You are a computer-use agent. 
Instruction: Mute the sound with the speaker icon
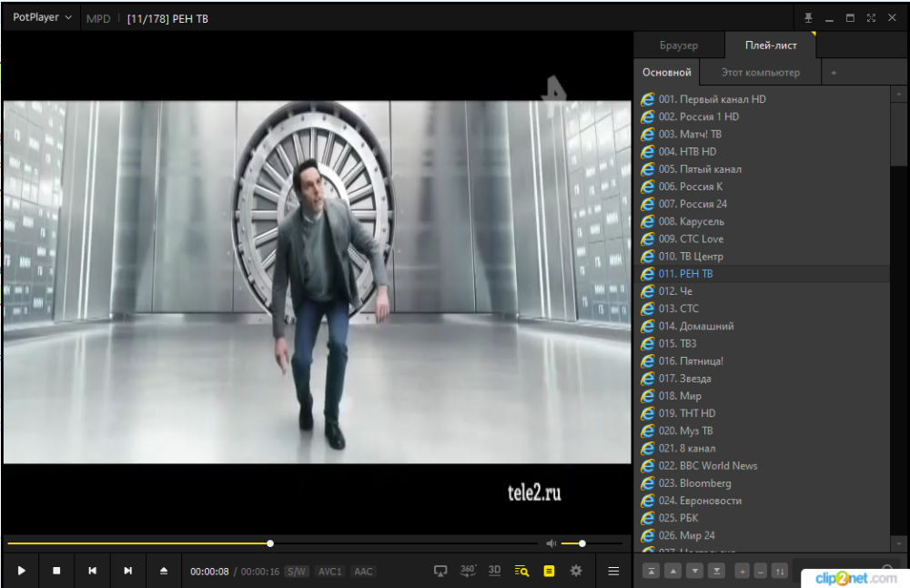(x=551, y=543)
